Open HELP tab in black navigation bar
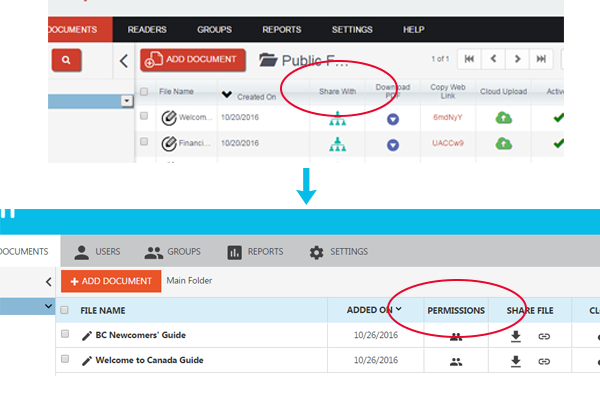This screenshot has width=600, height=400. pos(414,29)
